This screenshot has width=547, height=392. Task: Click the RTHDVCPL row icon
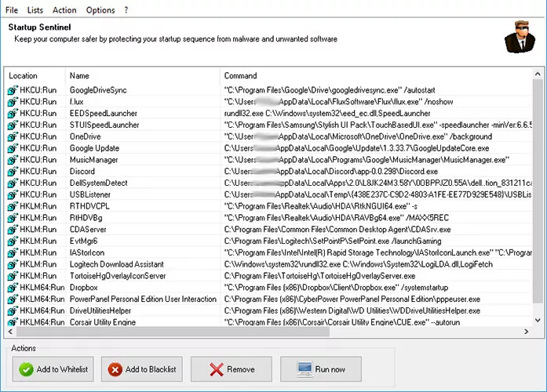(x=13, y=206)
